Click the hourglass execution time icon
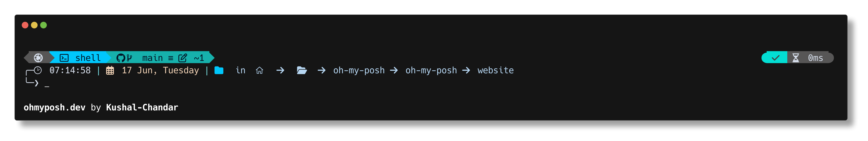 click(x=796, y=58)
